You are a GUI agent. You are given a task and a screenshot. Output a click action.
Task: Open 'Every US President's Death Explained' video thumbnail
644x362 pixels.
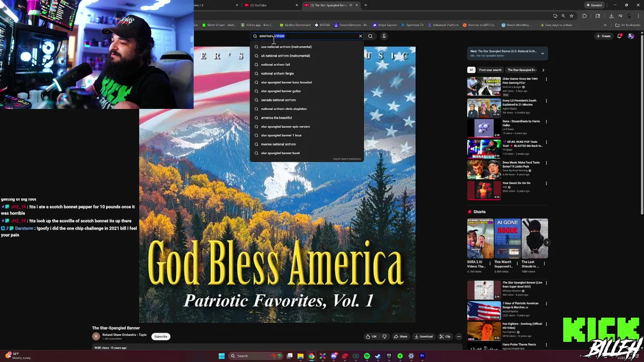coord(484,108)
